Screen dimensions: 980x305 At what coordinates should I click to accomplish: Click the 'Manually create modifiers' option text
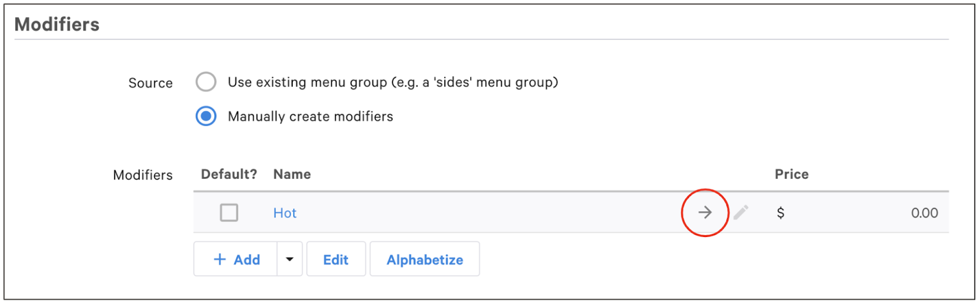point(311,116)
